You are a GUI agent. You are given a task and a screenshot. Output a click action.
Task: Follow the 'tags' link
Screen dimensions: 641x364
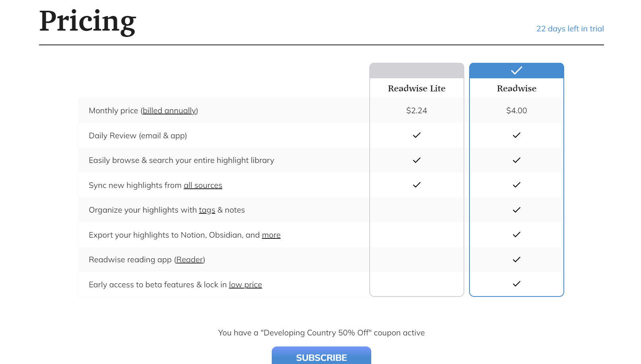click(207, 210)
